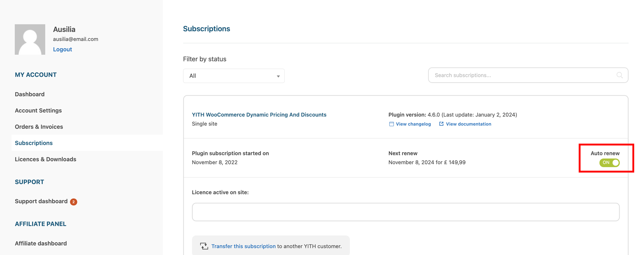Click the transfer subscription icon
This screenshot has height=255, width=644.
coord(204,246)
